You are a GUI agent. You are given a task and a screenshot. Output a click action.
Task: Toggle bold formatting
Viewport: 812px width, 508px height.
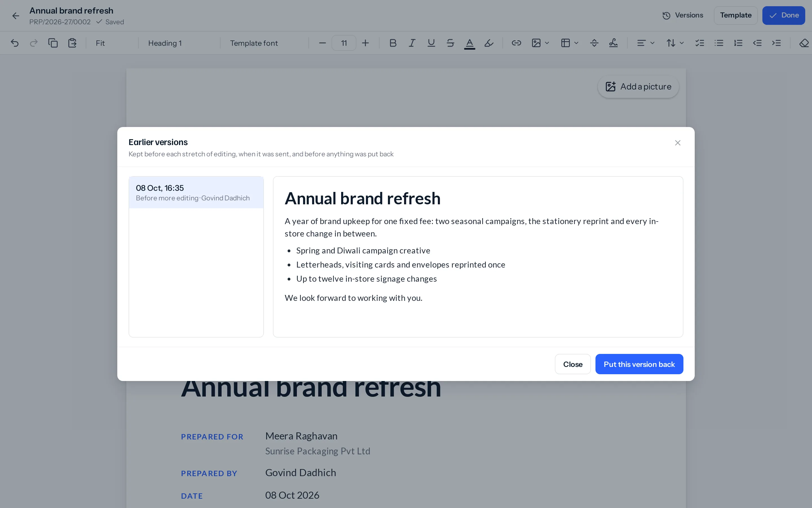(x=393, y=43)
